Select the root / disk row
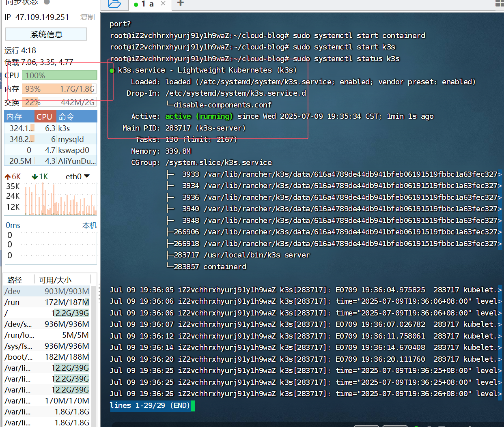This screenshot has height=427, width=504. tap(47, 313)
